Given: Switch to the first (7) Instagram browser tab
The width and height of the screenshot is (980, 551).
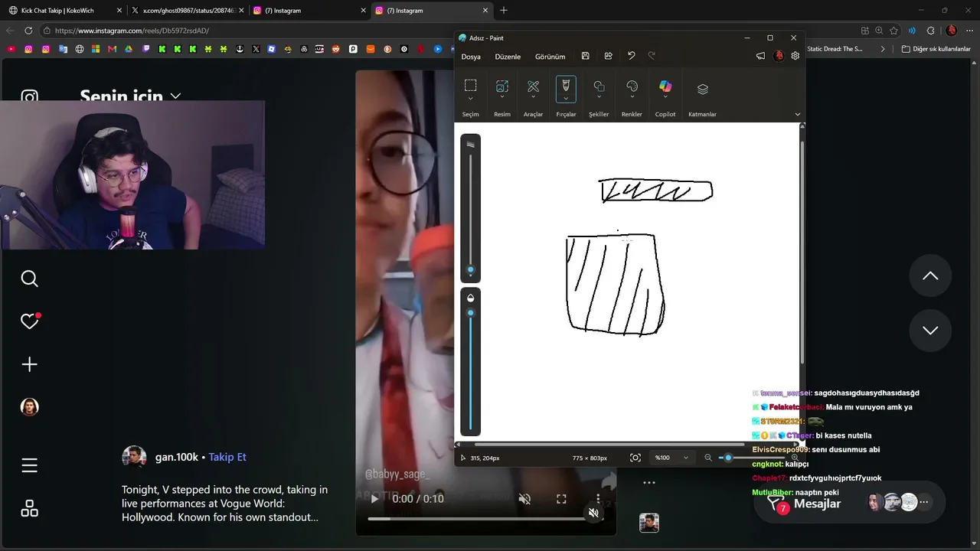Looking at the screenshot, I should (309, 11).
